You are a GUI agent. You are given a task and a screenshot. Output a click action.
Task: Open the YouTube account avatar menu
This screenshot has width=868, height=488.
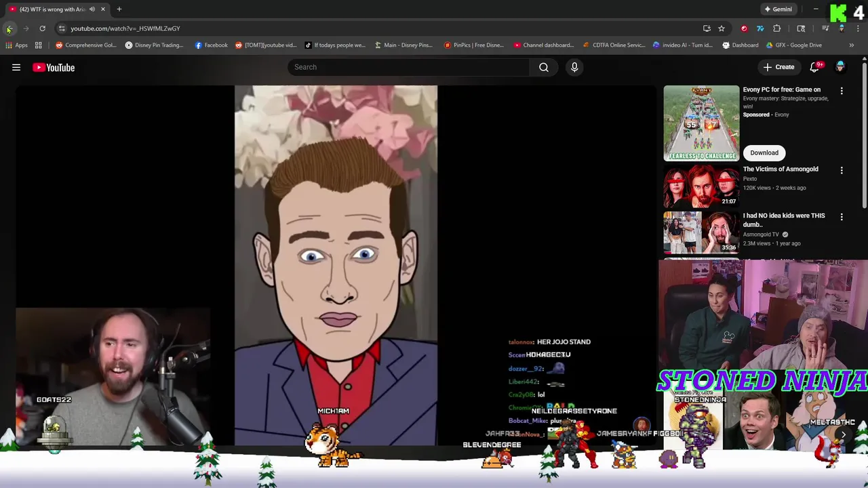[840, 67]
